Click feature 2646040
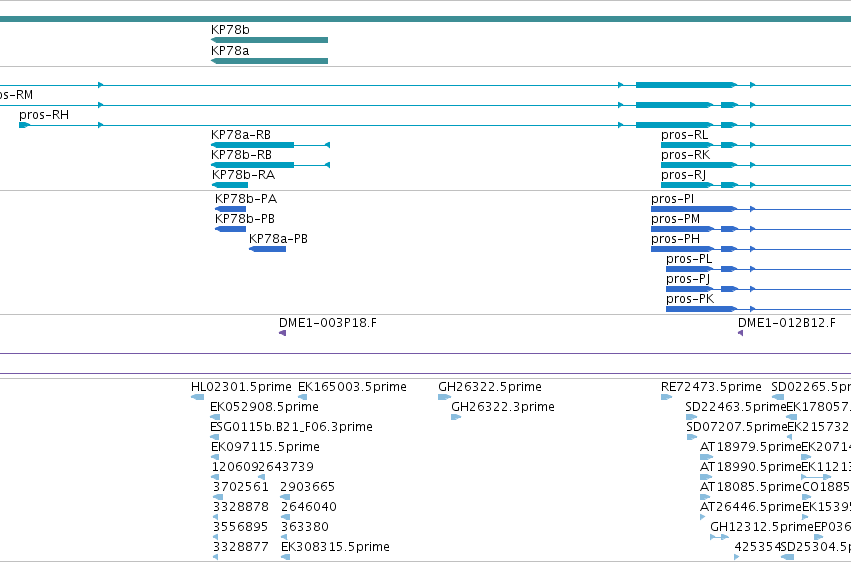Screen dimensions: 851x562 pyautogui.click(x=285, y=517)
